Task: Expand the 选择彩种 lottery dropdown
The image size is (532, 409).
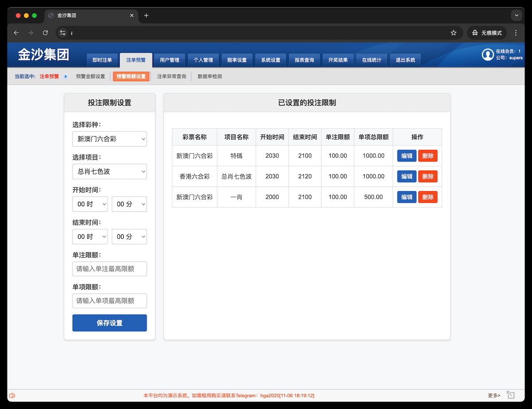Action: tap(110, 139)
